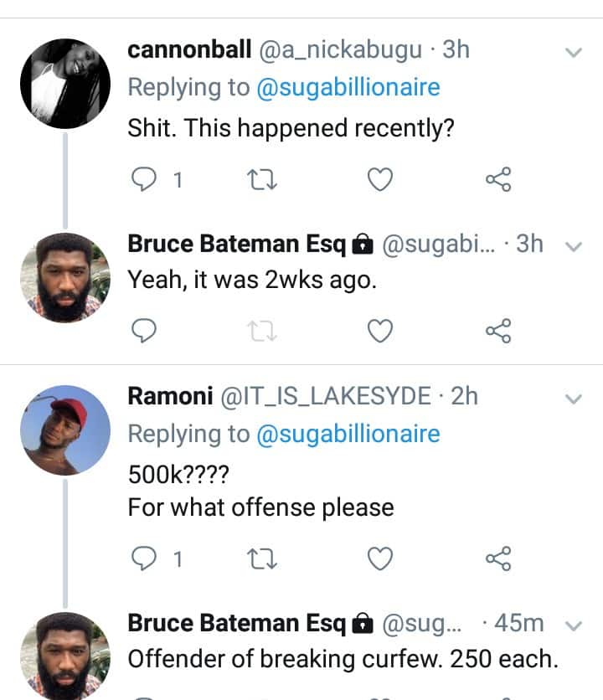Image resolution: width=603 pixels, height=700 pixels.
Task: View Ramoni's profile picture
Action: pos(65,430)
